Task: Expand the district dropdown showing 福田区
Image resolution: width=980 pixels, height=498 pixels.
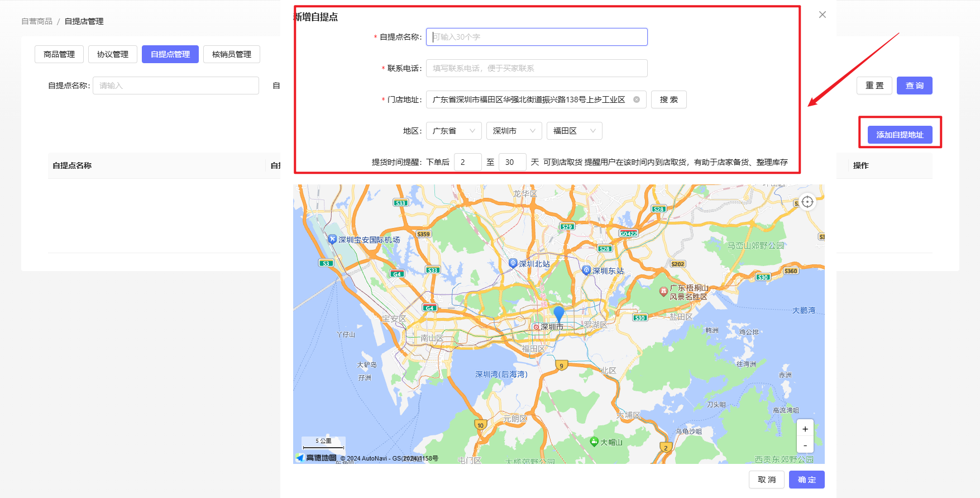Action: (574, 131)
